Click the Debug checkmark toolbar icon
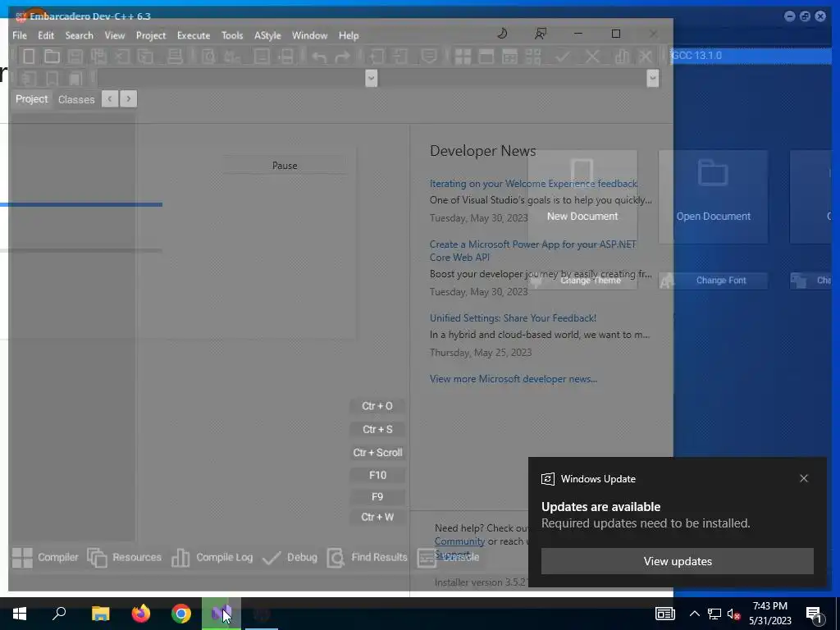Viewport: 840px width, 630px height. (563, 57)
